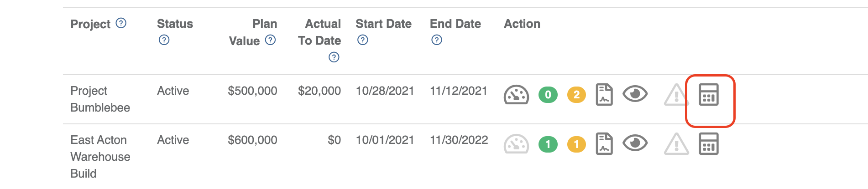868x189 pixels.
Task: Show help for the Status column
Action: pyautogui.click(x=164, y=40)
